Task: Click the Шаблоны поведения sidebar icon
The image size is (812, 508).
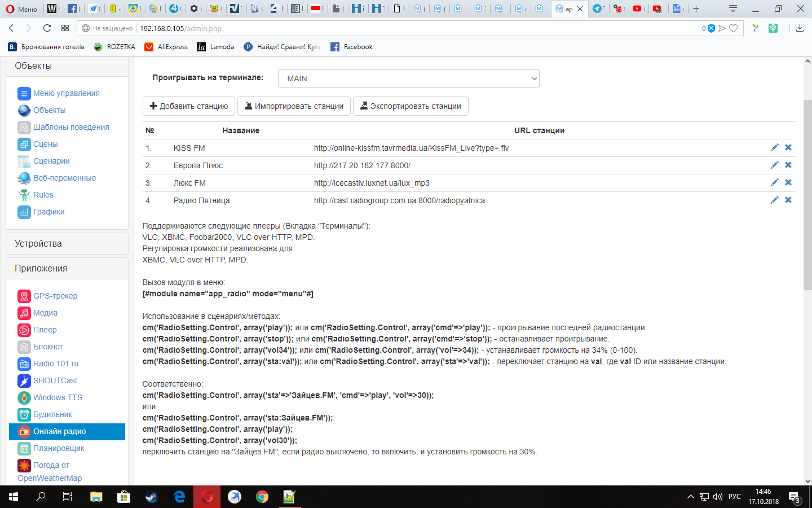Action: [24, 127]
